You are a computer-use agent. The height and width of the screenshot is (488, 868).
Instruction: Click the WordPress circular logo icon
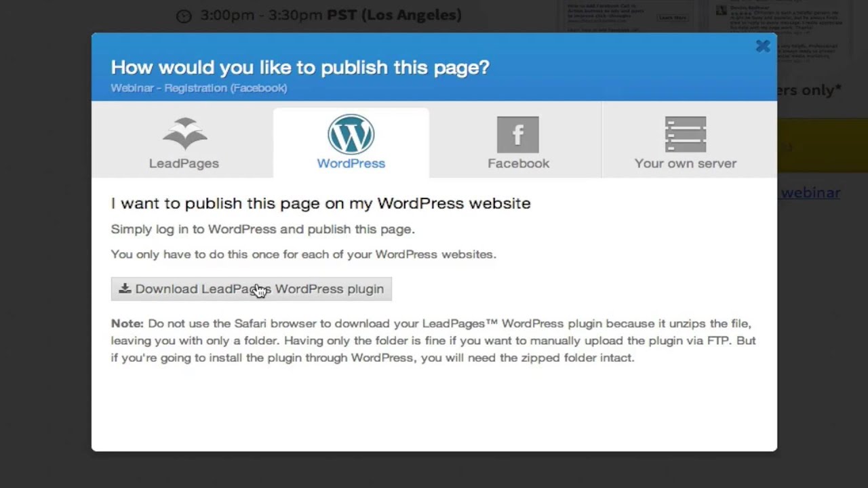(x=351, y=134)
